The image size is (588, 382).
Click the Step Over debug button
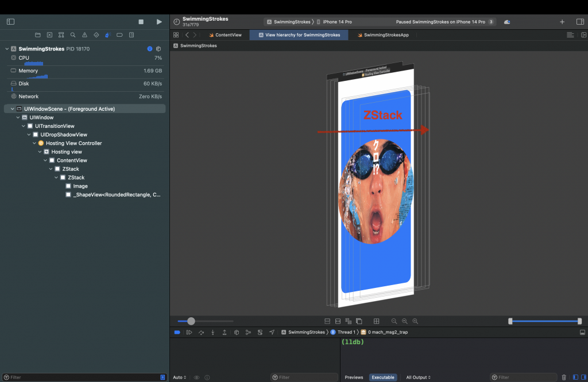pyautogui.click(x=201, y=332)
